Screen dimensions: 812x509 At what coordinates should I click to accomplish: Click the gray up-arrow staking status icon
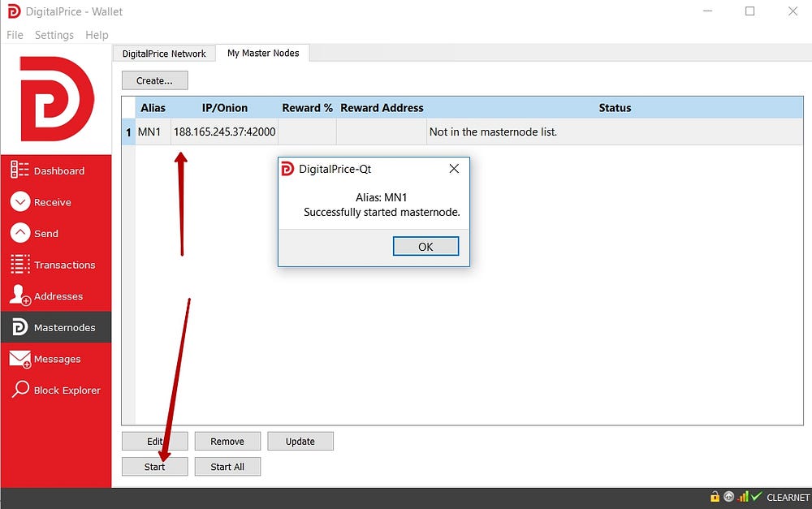point(728,497)
